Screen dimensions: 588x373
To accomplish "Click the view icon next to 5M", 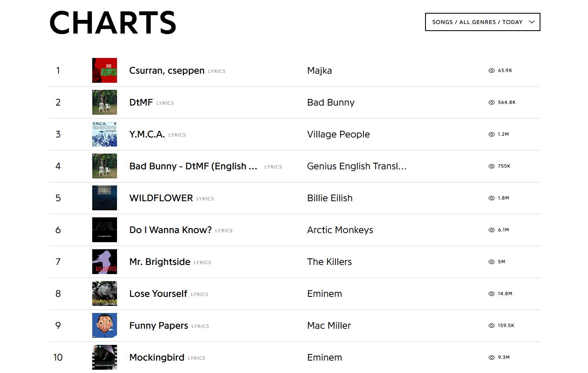I will coord(492,262).
